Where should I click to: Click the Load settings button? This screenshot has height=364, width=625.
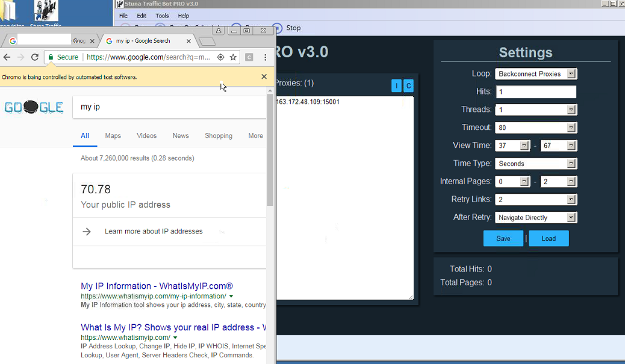tap(549, 238)
